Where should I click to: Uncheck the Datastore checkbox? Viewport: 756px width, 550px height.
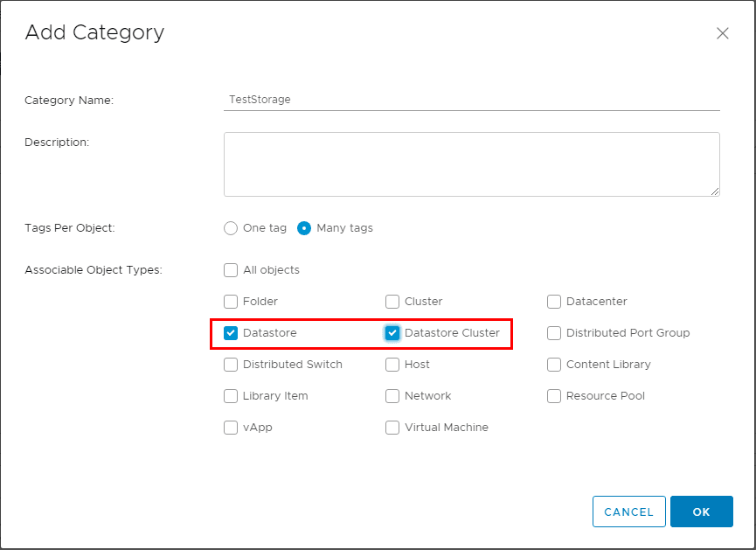pyautogui.click(x=231, y=333)
